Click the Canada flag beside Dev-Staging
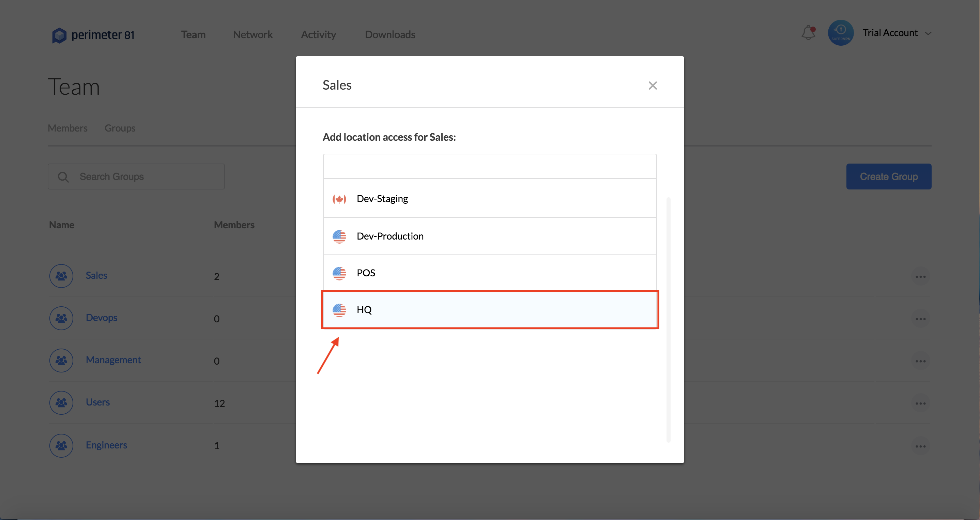The width and height of the screenshot is (980, 520). pyautogui.click(x=339, y=199)
